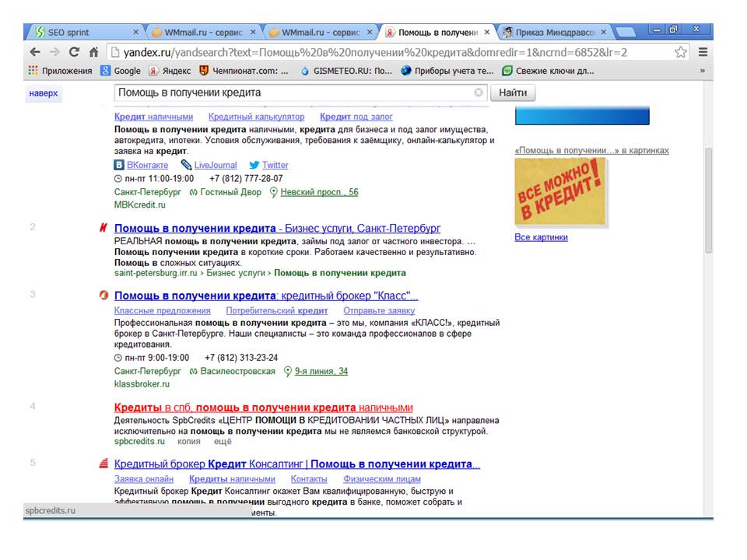Switch to the Приказ Минздравсоц tab
The height and width of the screenshot is (560, 747).
point(555,32)
